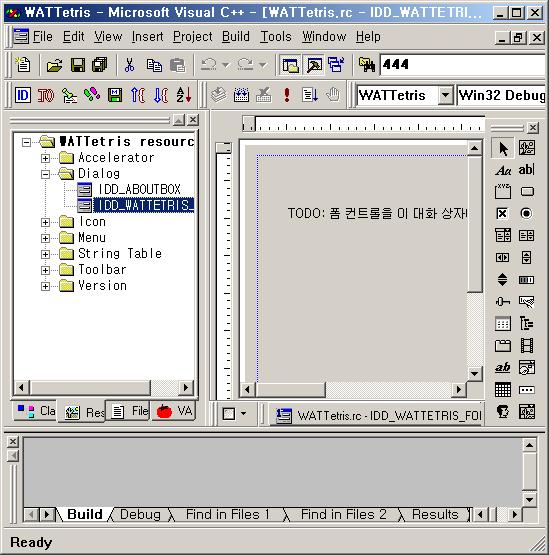Toggle the Output window icon

point(314,65)
